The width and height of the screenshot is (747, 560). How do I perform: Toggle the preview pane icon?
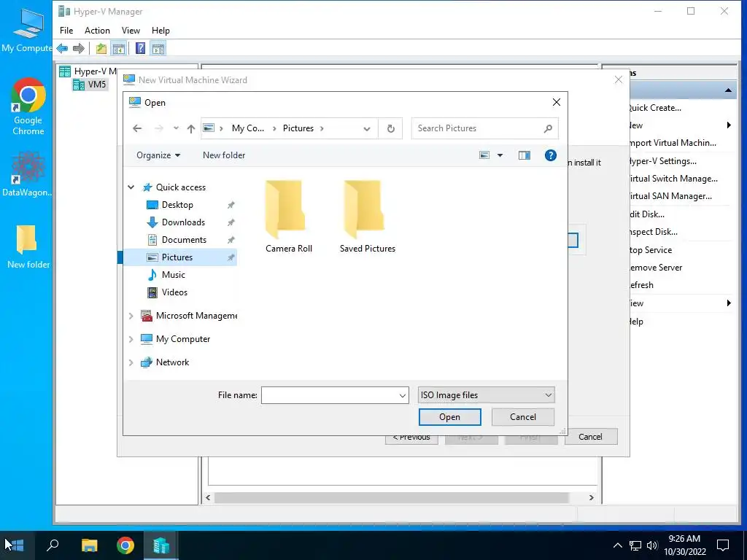(524, 155)
